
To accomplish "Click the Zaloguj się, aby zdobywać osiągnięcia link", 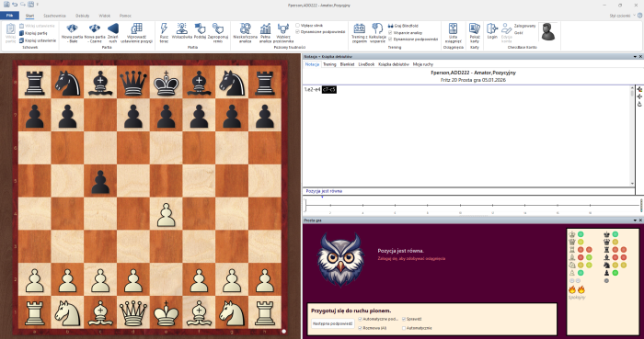I will pyautogui.click(x=411, y=259).
